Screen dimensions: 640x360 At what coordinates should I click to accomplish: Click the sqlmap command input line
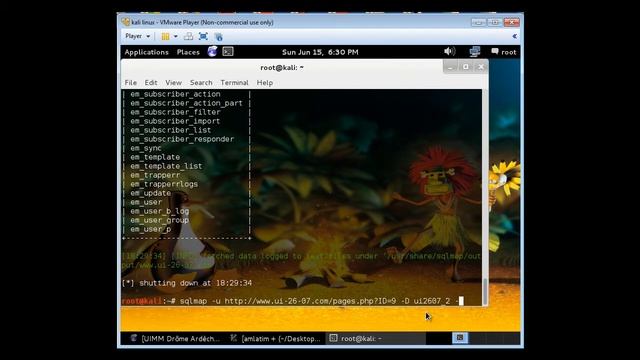pyautogui.click(x=293, y=301)
